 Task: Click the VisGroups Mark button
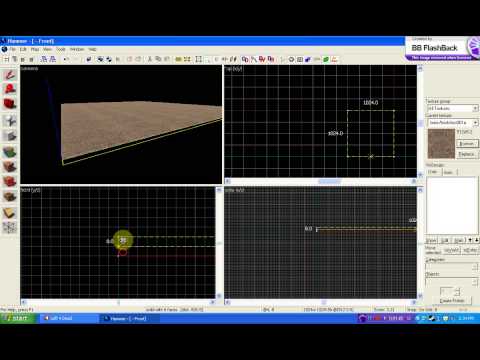point(458,240)
